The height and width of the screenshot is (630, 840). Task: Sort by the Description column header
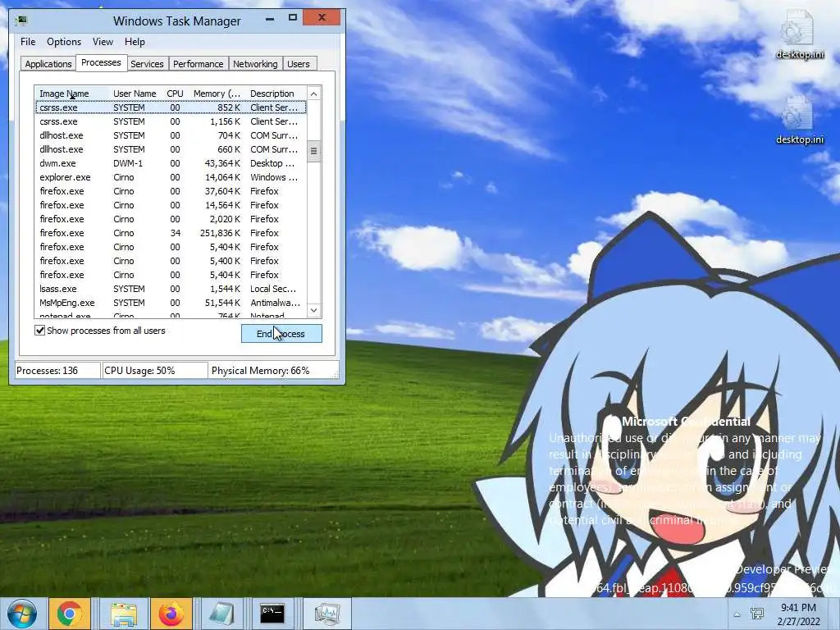[x=276, y=94]
